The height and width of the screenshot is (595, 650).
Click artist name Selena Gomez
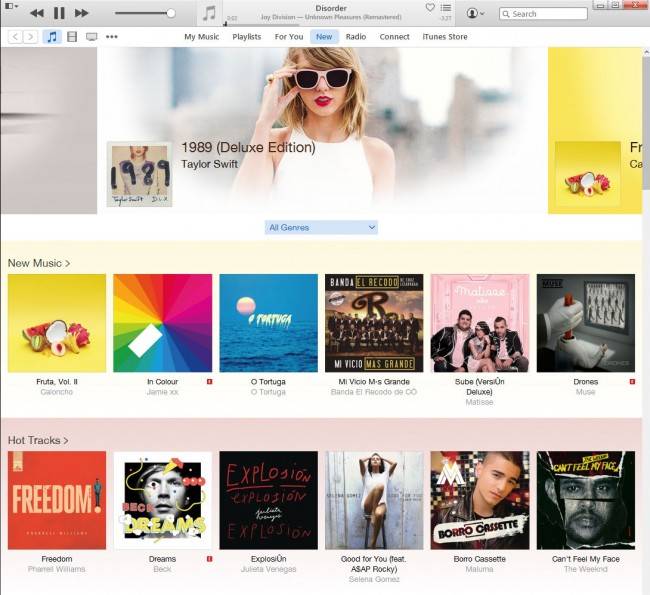[374, 579]
